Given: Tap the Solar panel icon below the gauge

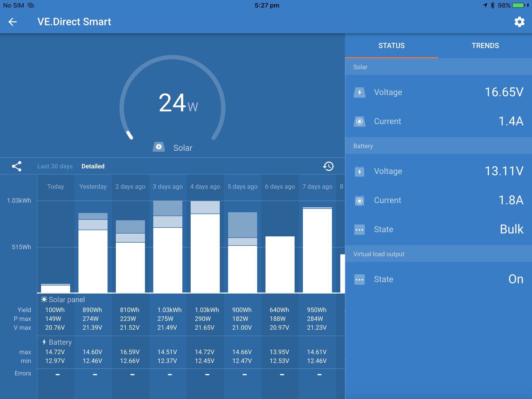Looking at the screenshot, I should pos(159,147).
